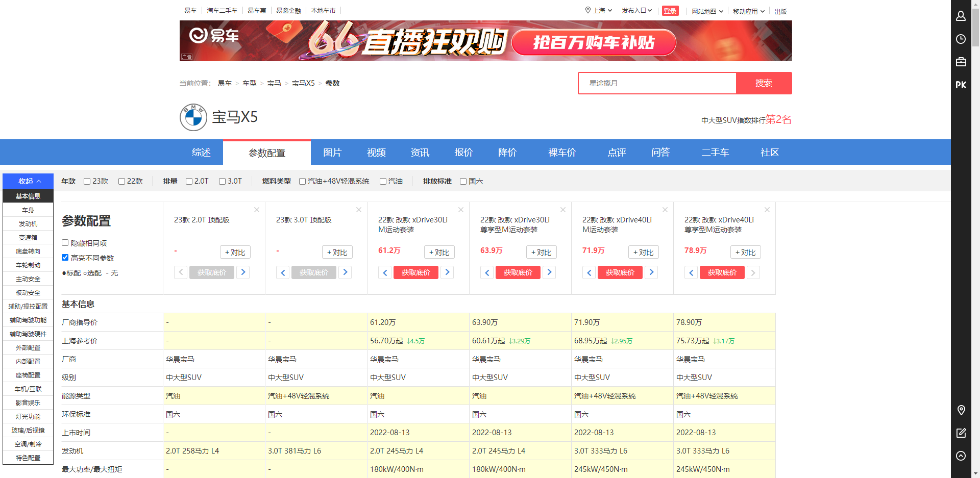980x478 pixels.
Task: Check the 23款 year filter
Action: click(x=87, y=181)
